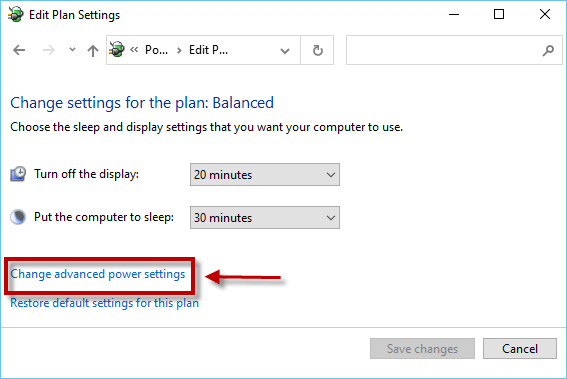Refresh the Edit Plan Settings page
The image size is (567, 379).
click(x=317, y=50)
